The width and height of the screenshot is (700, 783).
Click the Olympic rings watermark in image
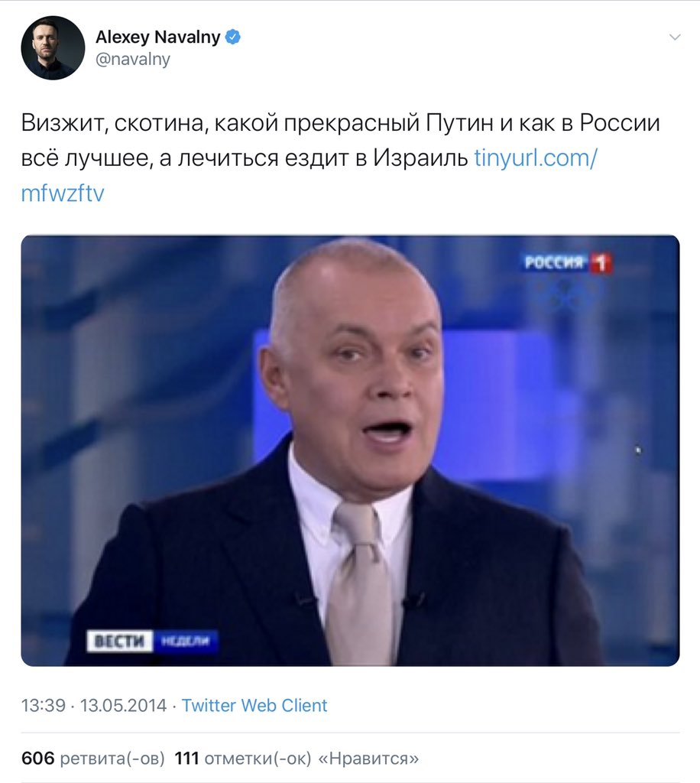coord(568,294)
